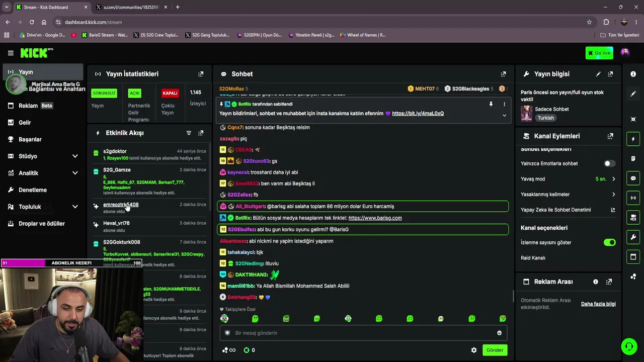The width and height of the screenshot is (644, 362).
Task: Click the ABONELİK HEDEFİ progress bar
Action: (71, 263)
